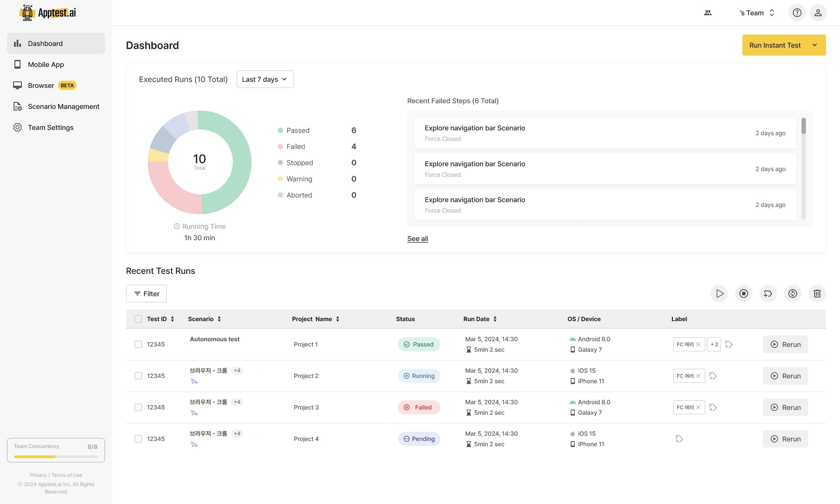The height and width of the screenshot is (504, 840).
Task: Click scenario icon under Project 4 scenario
Action: tap(194, 444)
